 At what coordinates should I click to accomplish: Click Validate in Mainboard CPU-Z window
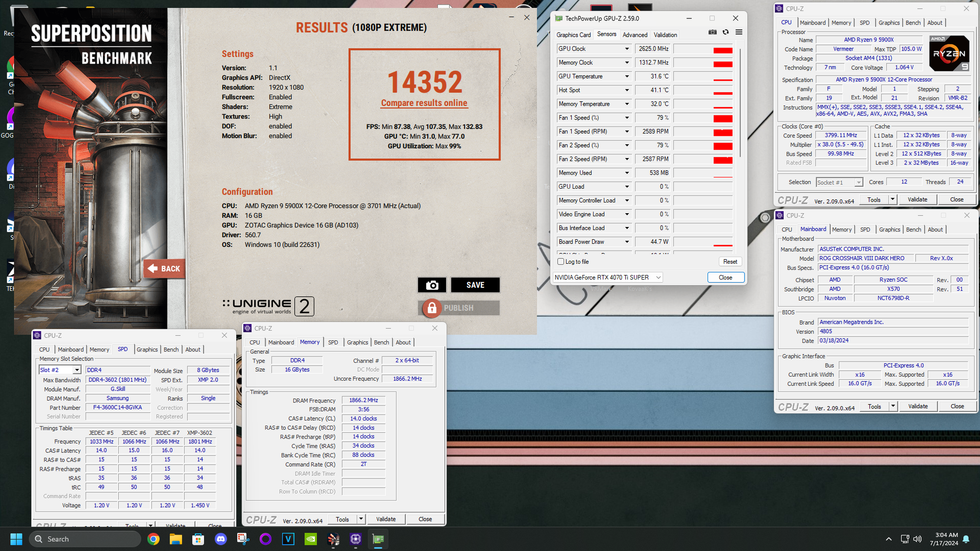pyautogui.click(x=918, y=406)
